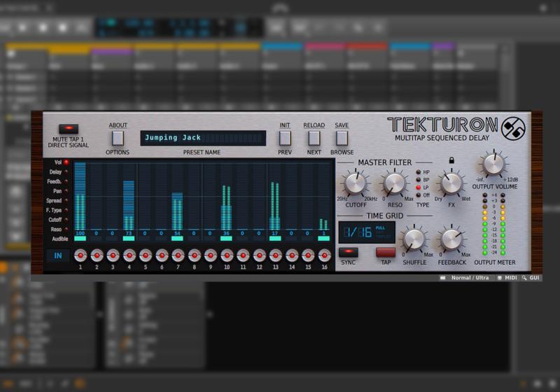This screenshot has width=560, height=392.
Task: Toggle Mute Tap 1 Direct Signal
Action: (x=69, y=129)
